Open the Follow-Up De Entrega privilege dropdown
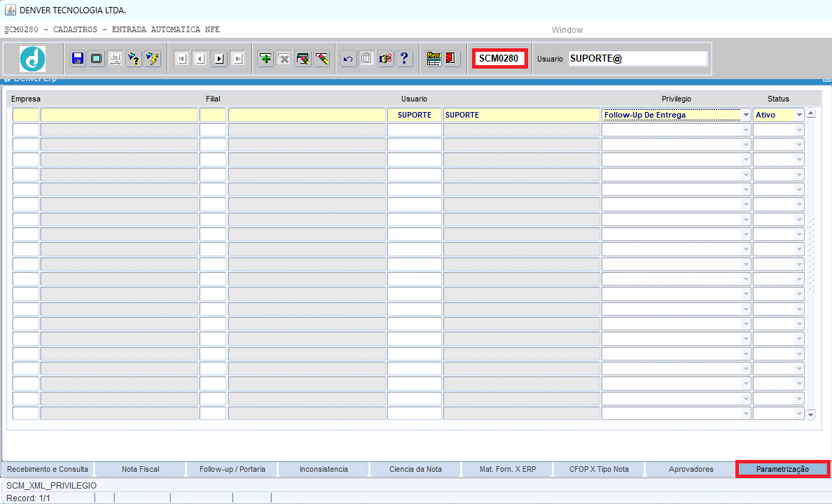832x504 pixels. point(746,115)
